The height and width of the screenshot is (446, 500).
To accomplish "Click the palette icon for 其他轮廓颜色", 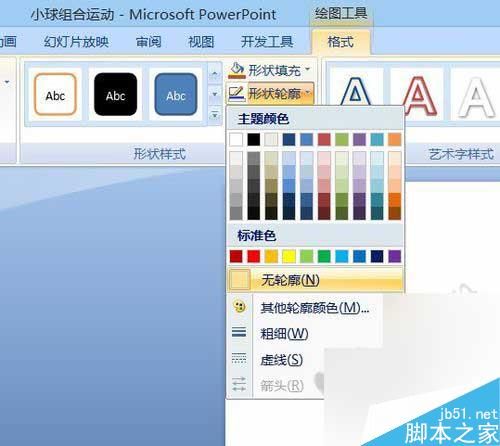I will (239, 307).
